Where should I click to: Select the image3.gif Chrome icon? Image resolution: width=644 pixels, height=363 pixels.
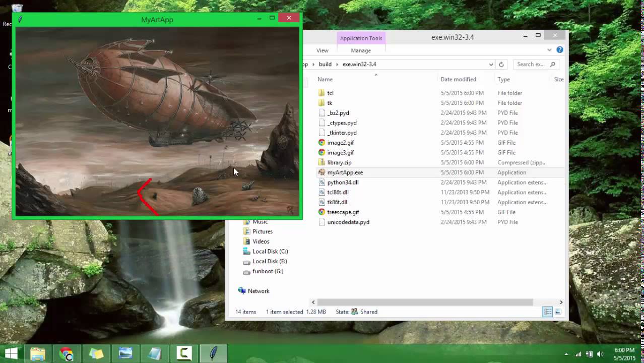tap(321, 152)
